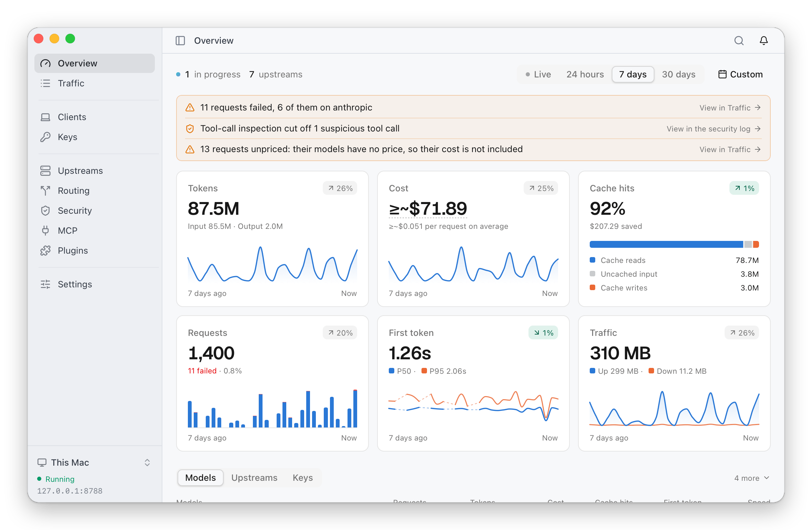Click the cache hits progress bar
Screen dimensions: 812x530
[674, 244]
